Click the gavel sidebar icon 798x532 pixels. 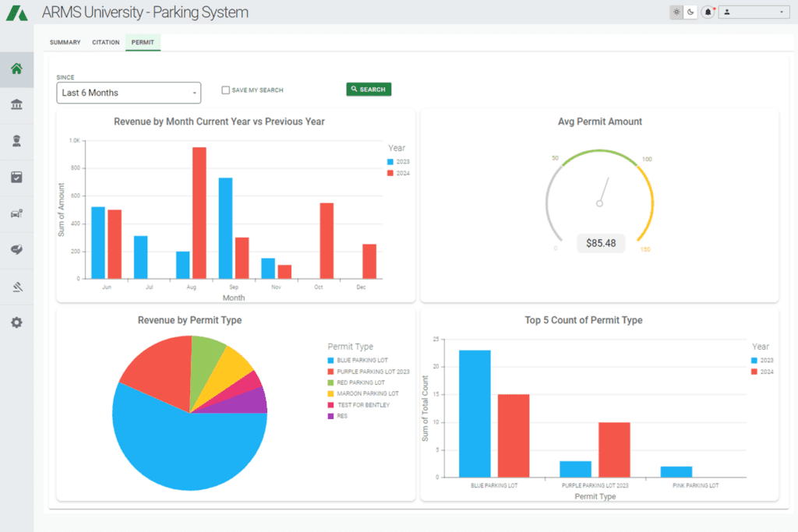[x=16, y=286]
